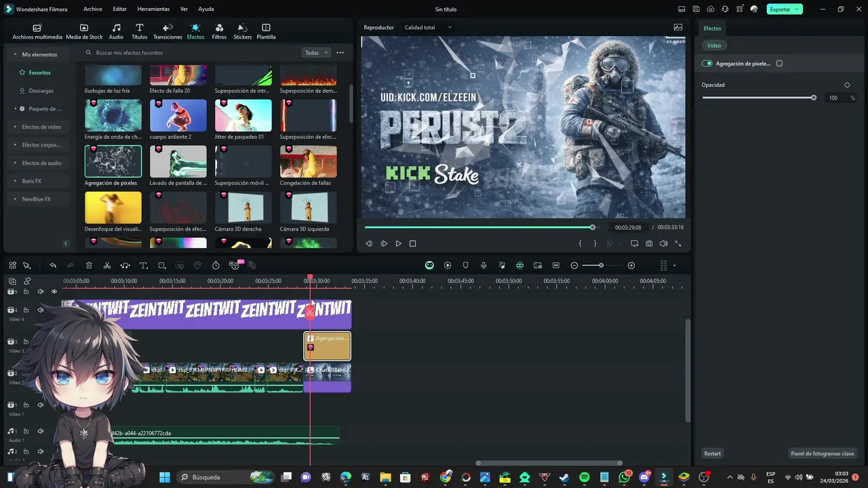Open more options menu beside Todas filter
The image size is (868, 488).
(x=340, y=52)
